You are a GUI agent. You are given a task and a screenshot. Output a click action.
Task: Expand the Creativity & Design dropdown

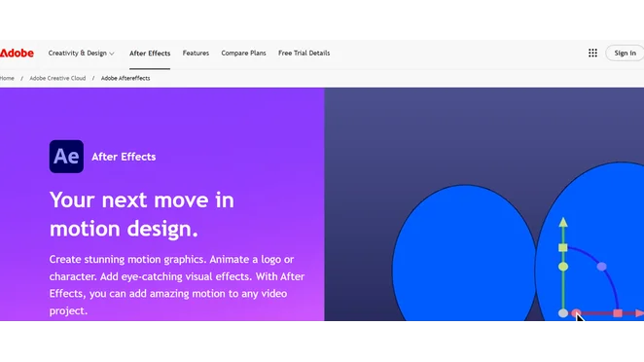pyautogui.click(x=81, y=53)
